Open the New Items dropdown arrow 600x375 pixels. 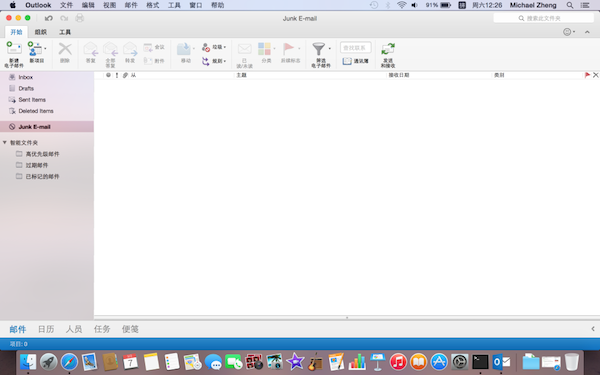[46, 49]
